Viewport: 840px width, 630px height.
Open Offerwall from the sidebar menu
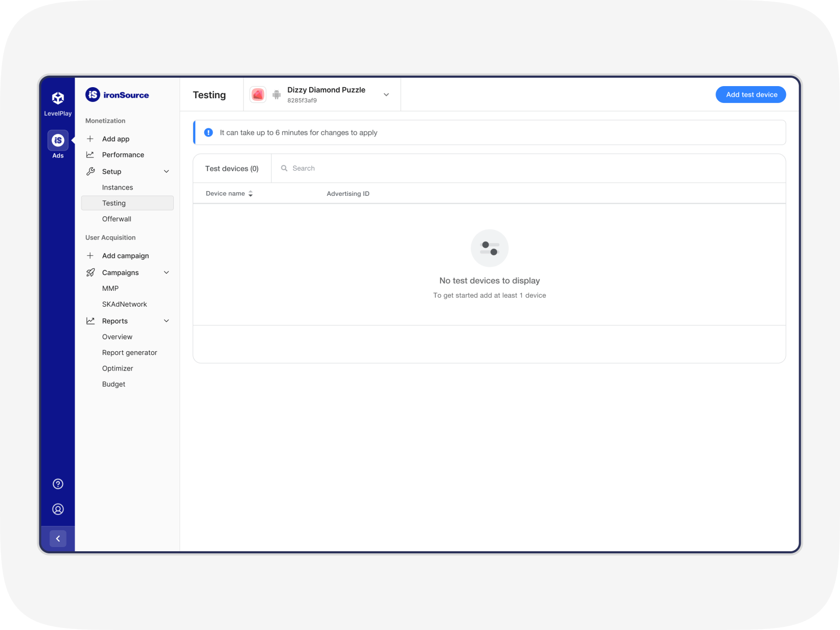pyautogui.click(x=116, y=219)
